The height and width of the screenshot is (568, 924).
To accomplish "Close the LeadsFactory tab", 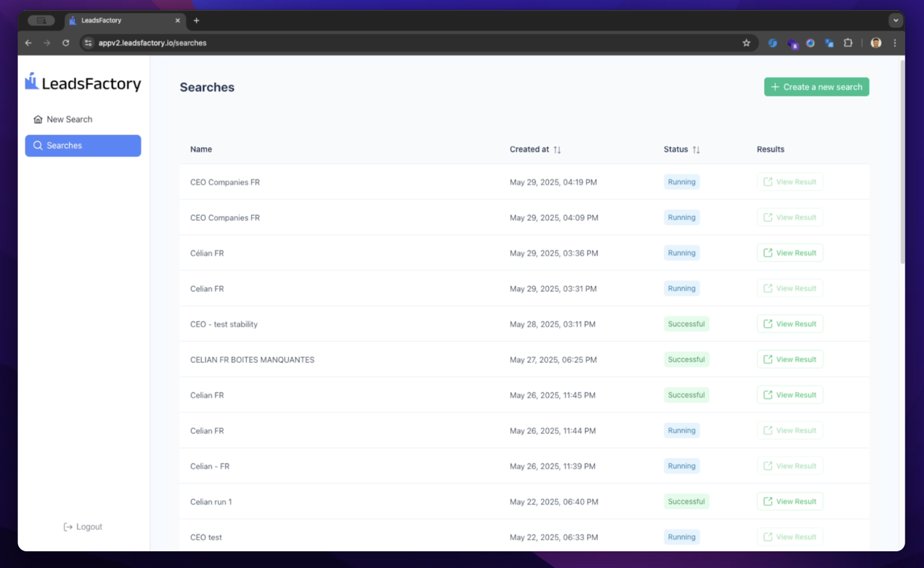I will tap(177, 21).
